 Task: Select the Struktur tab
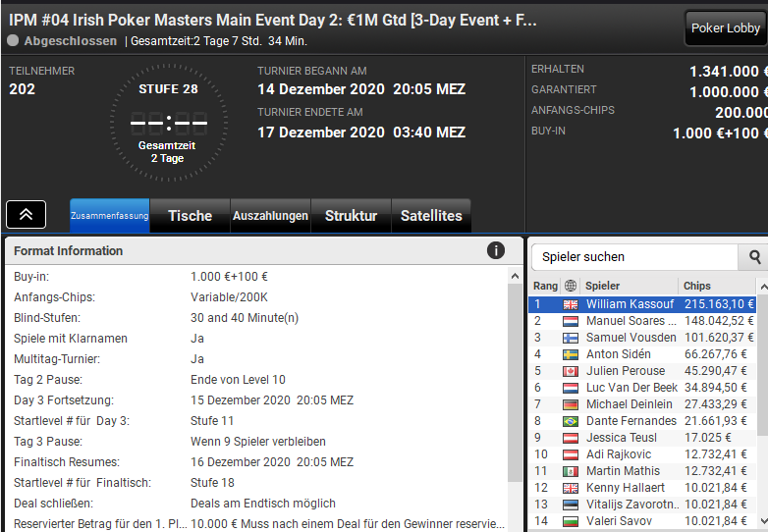[x=351, y=216]
